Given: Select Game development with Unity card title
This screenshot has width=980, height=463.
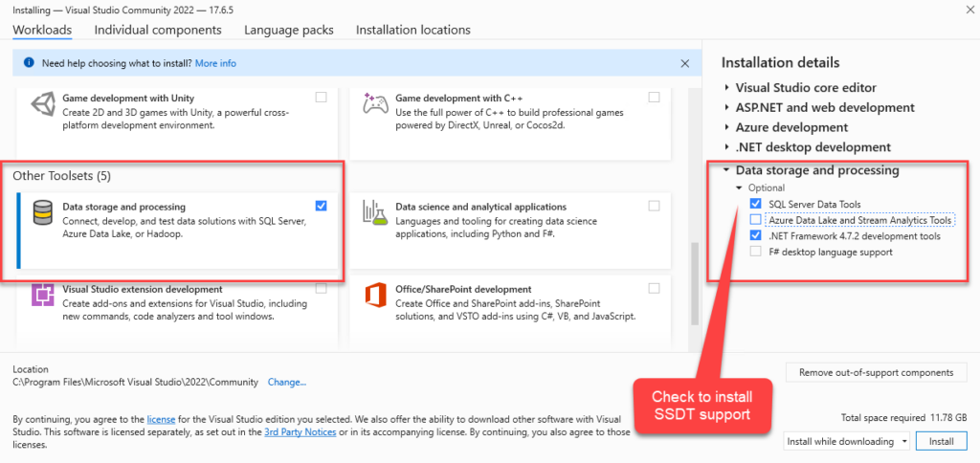Looking at the screenshot, I should tap(128, 99).
